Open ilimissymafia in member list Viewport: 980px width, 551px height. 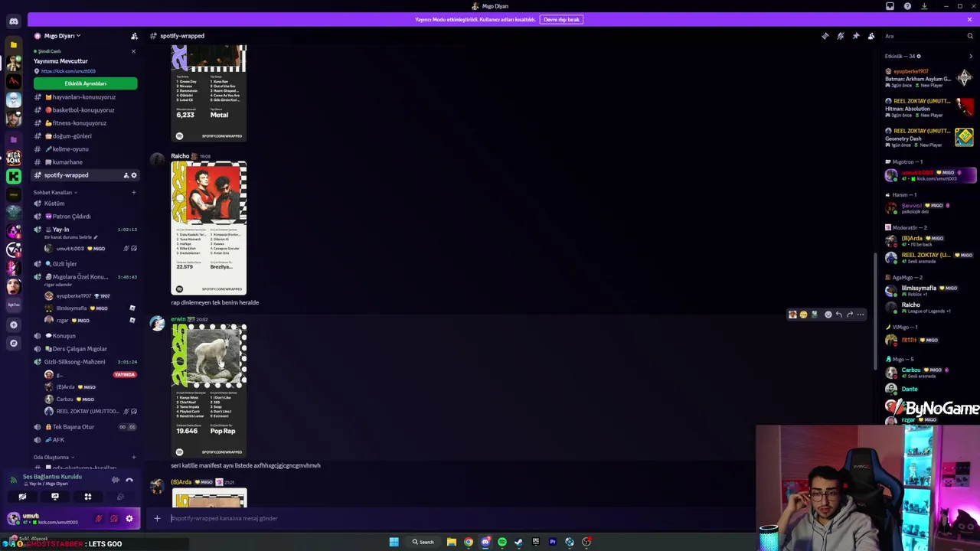(928, 291)
